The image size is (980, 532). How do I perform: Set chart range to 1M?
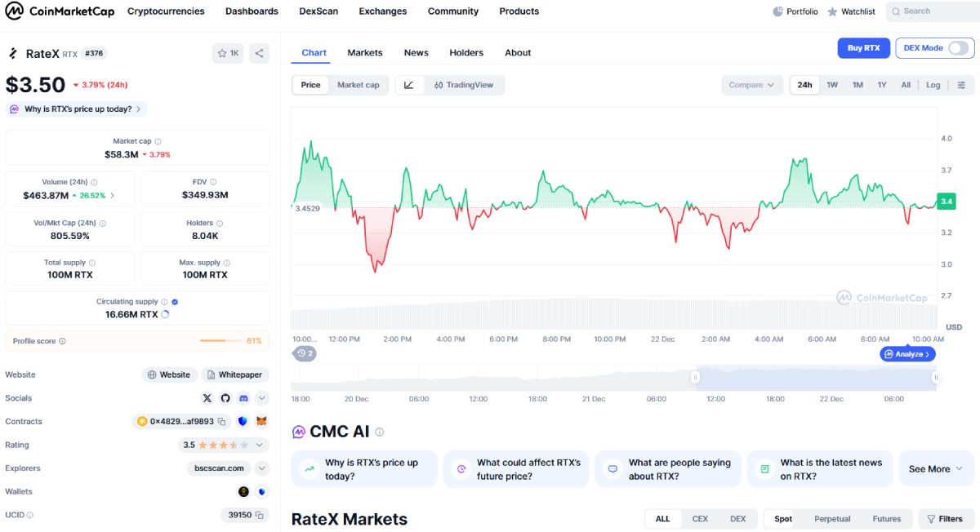(x=857, y=85)
